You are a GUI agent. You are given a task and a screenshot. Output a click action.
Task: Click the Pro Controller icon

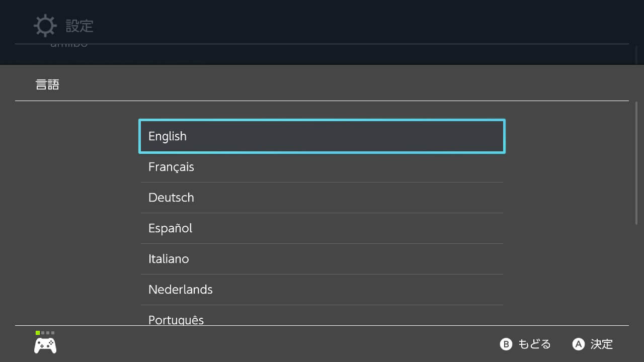click(45, 345)
